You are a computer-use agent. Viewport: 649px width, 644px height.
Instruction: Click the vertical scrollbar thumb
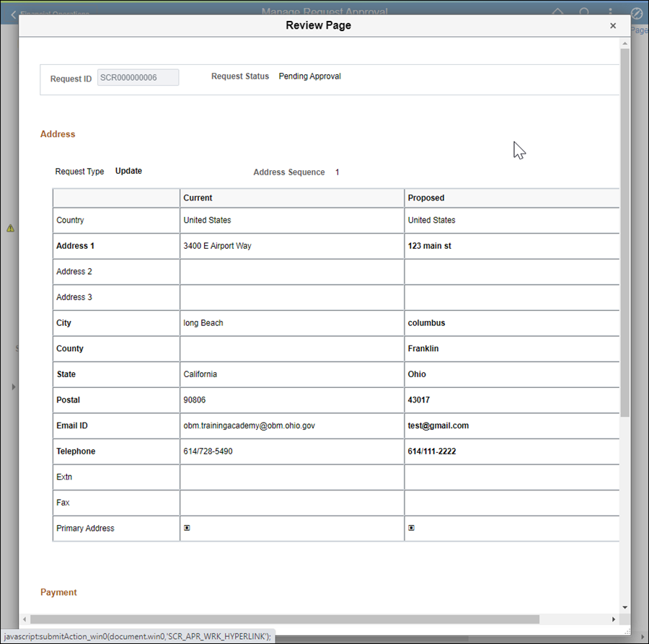625,232
